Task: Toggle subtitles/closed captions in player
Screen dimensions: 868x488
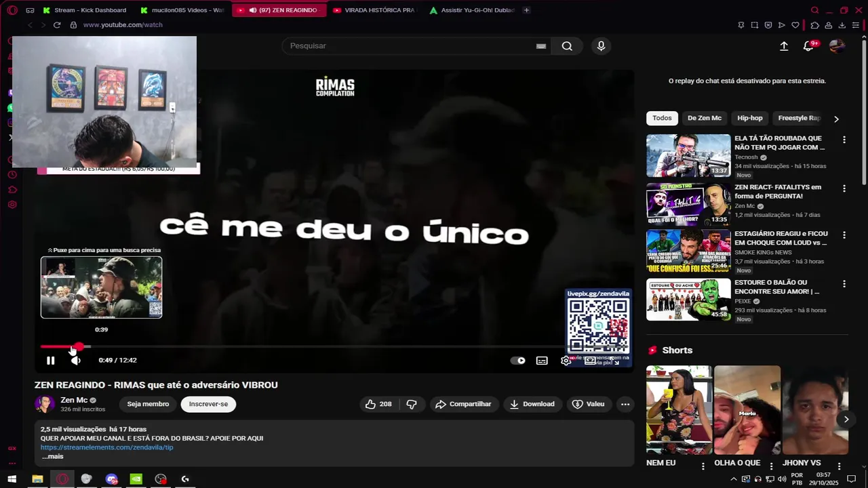Action: pyautogui.click(x=542, y=361)
